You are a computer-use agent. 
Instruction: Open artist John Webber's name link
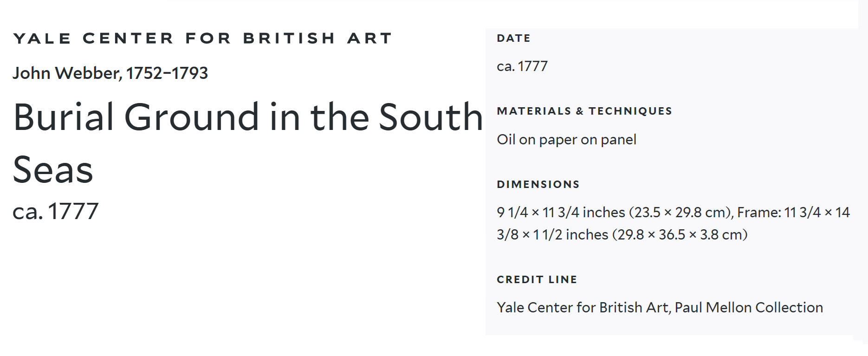(x=66, y=73)
